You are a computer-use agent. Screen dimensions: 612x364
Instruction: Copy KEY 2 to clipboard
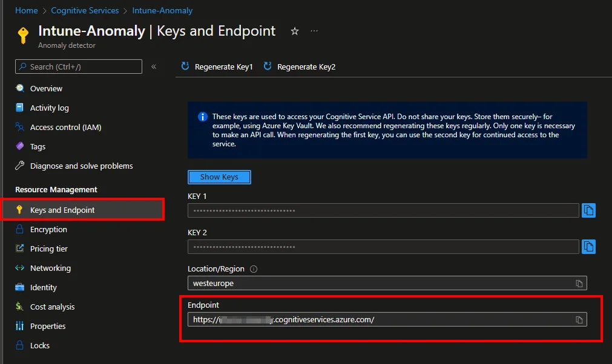click(588, 247)
